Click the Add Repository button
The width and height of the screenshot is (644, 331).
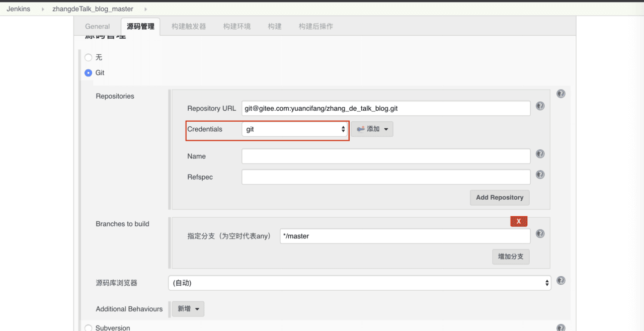tap(500, 198)
